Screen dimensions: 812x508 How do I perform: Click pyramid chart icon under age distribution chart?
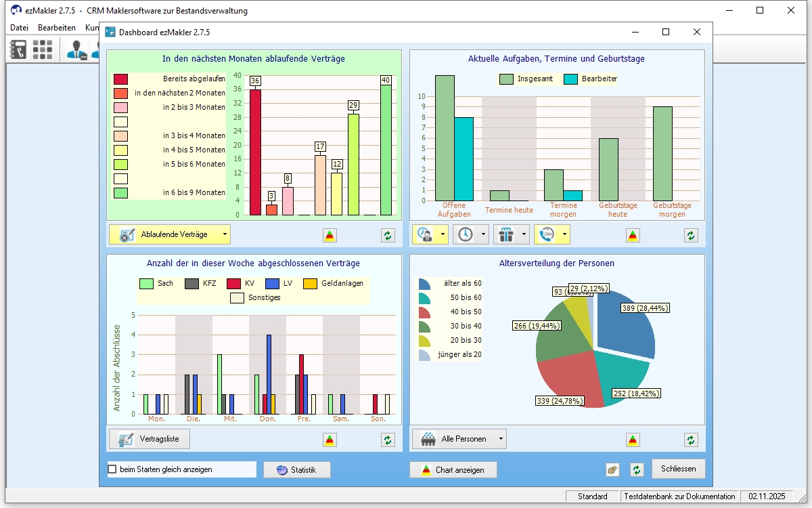click(x=633, y=440)
